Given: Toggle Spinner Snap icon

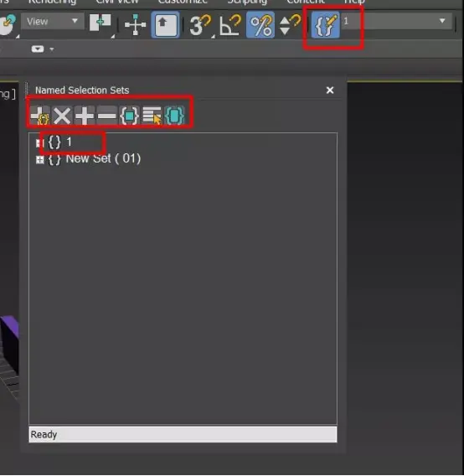Looking at the screenshot, I should click(x=289, y=25).
